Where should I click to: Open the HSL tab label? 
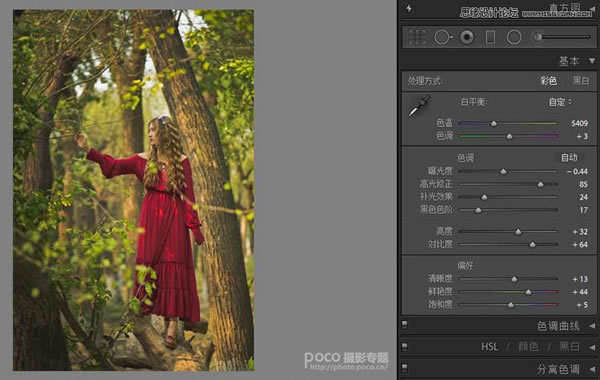click(489, 347)
